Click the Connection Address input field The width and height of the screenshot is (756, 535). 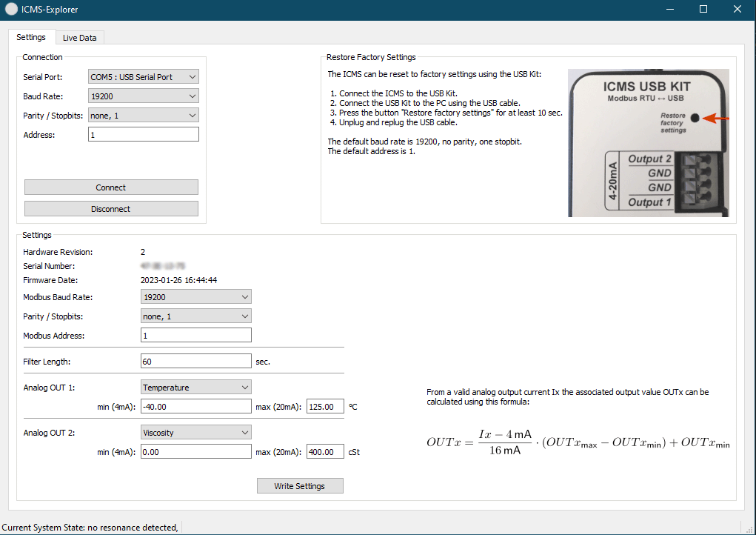144,135
